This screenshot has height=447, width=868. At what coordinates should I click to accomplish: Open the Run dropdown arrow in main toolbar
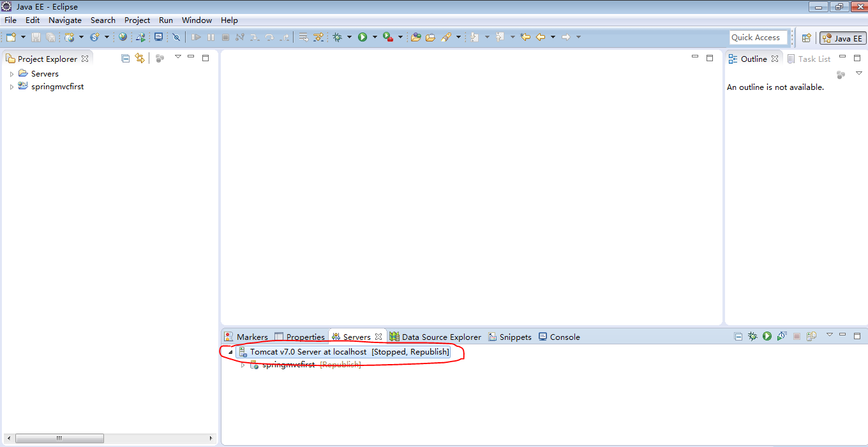click(x=375, y=37)
